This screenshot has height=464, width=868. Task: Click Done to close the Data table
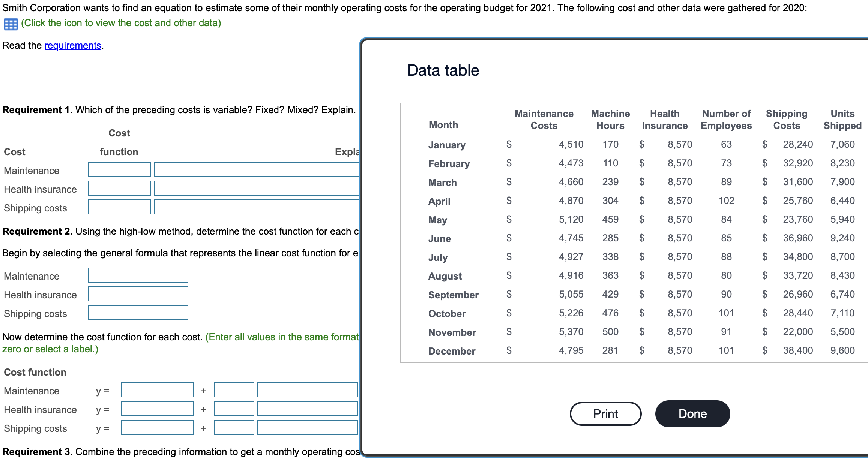[x=692, y=413]
